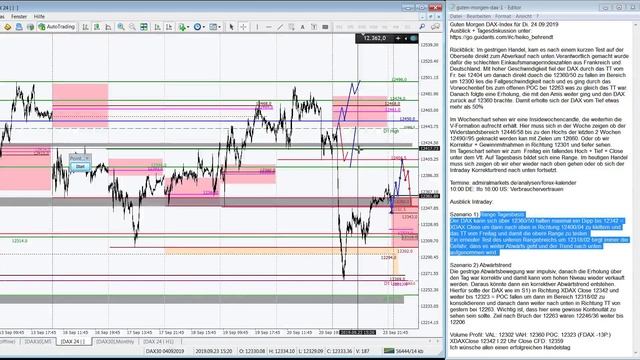Open the Bearbeiten menu in Editor
This screenshot has width=640, height=360.
[478, 16]
